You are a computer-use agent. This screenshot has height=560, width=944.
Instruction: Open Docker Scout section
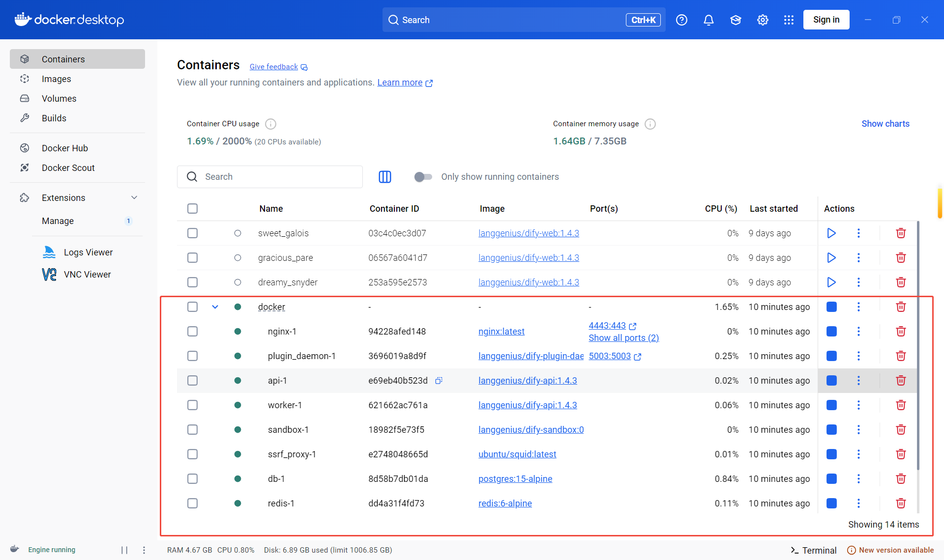coord(68,168)
